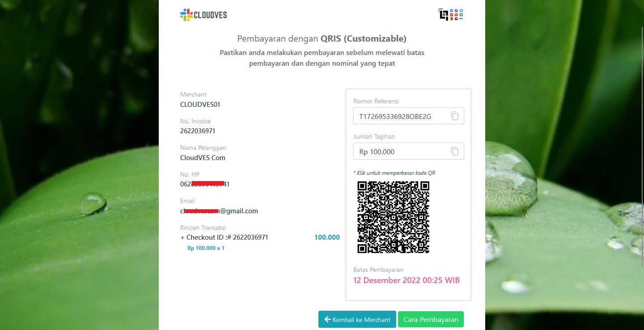Click the customer name CloudVES Com
The height and width of the screenshot is (330, 644).
click(x=203, y=158)
